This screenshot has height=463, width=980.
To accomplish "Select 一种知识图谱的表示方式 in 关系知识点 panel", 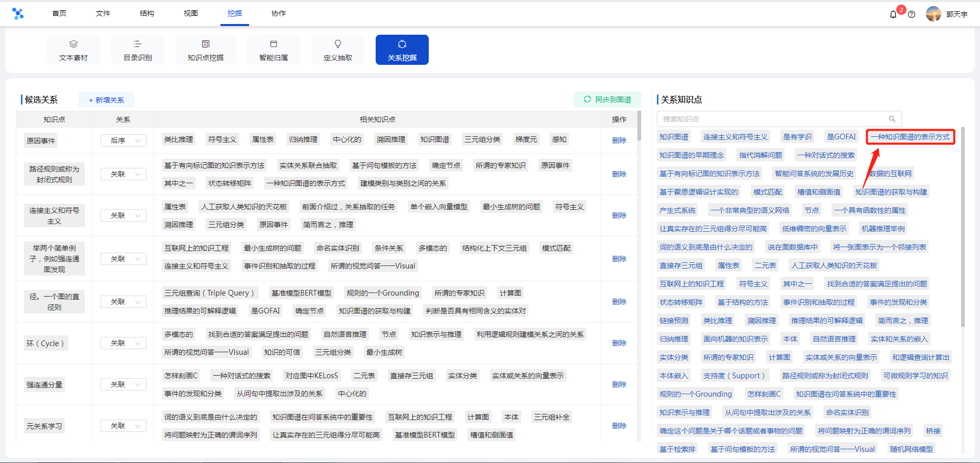I will (x=911, y=137).
